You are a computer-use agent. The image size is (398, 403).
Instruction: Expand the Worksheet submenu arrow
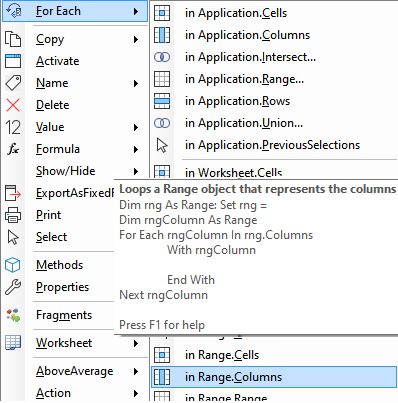136,343
